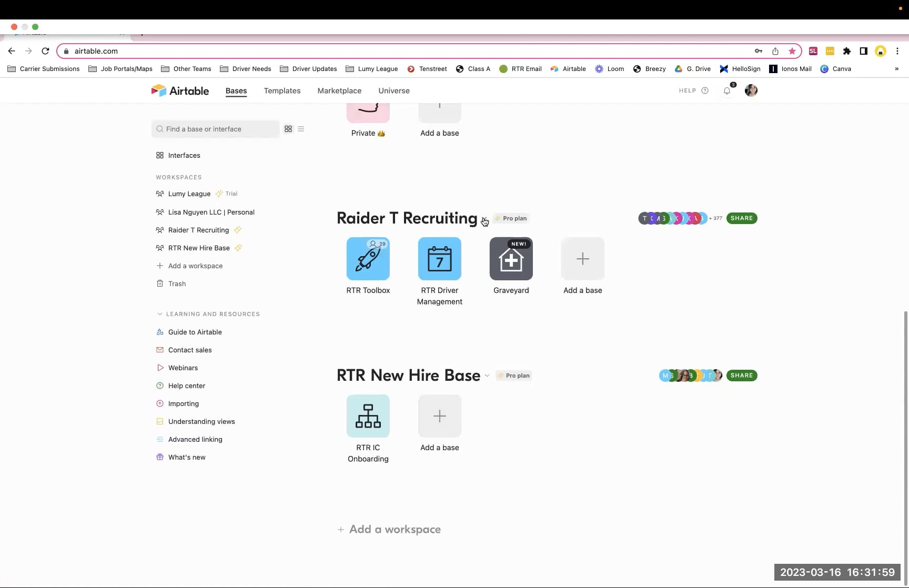The height and width of the screenshot is (588, 909).
Task: Open Other Teams bookmark folder
Action: (x=186, y=69)
